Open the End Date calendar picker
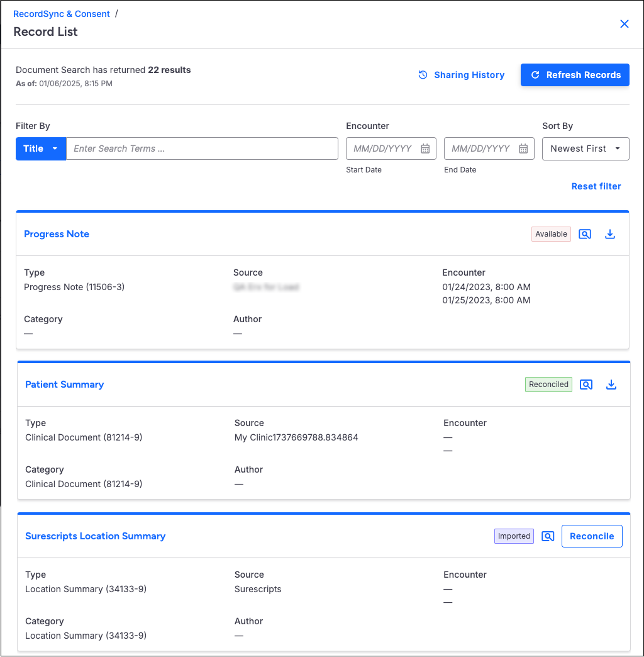644x657 pixels. pos(523,149)
